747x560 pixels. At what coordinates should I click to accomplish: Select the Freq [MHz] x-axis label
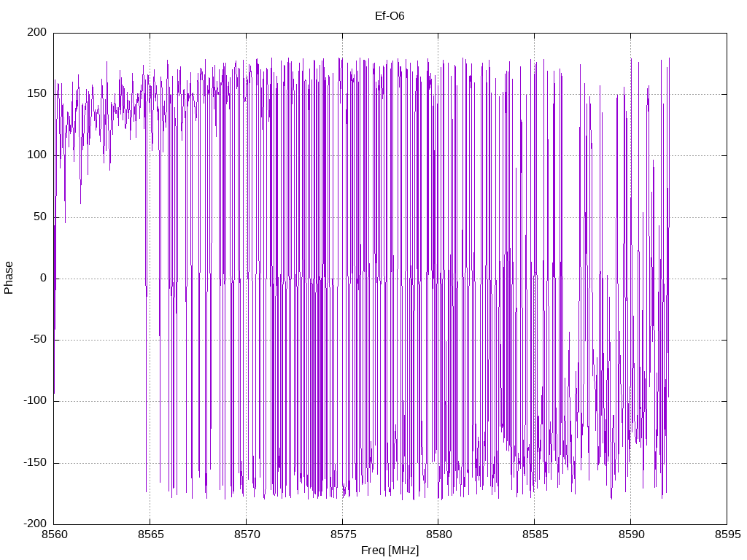(x=390, y=551)
